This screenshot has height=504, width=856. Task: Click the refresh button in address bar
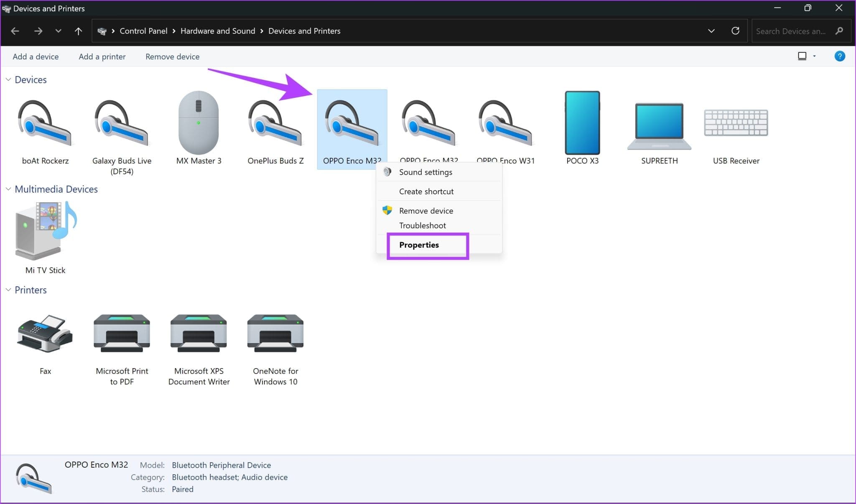pos(735,31)
